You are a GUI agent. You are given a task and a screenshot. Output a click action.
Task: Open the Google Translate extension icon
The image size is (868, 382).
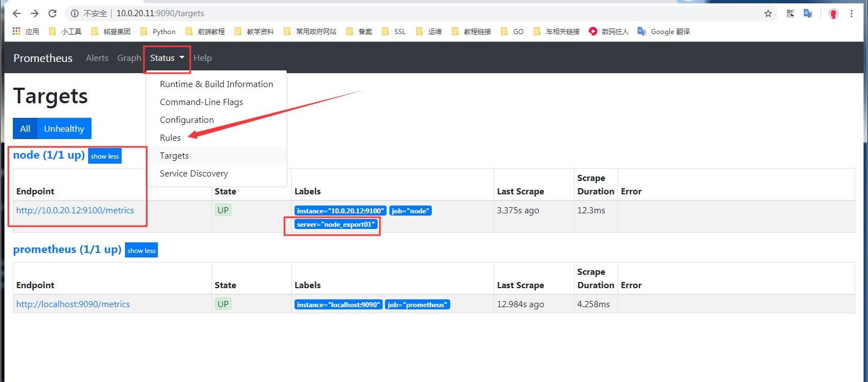[x=808, y=13]
